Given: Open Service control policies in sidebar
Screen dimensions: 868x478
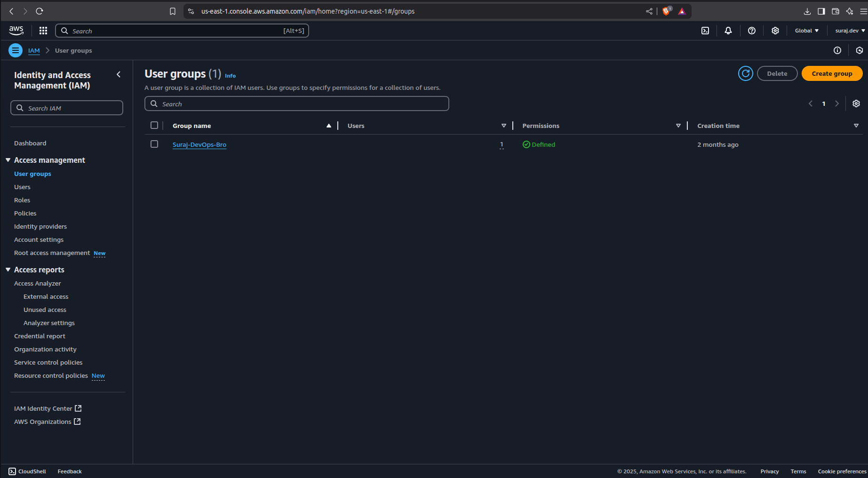Looking at the screenshot, I should (x=48, y=362).
